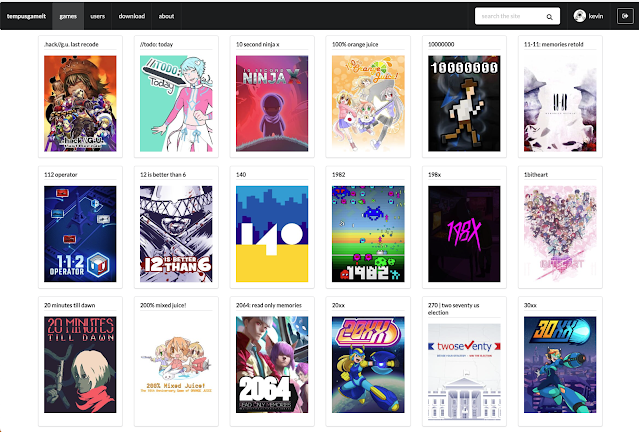Open the 198x game cover

point(464,234)
